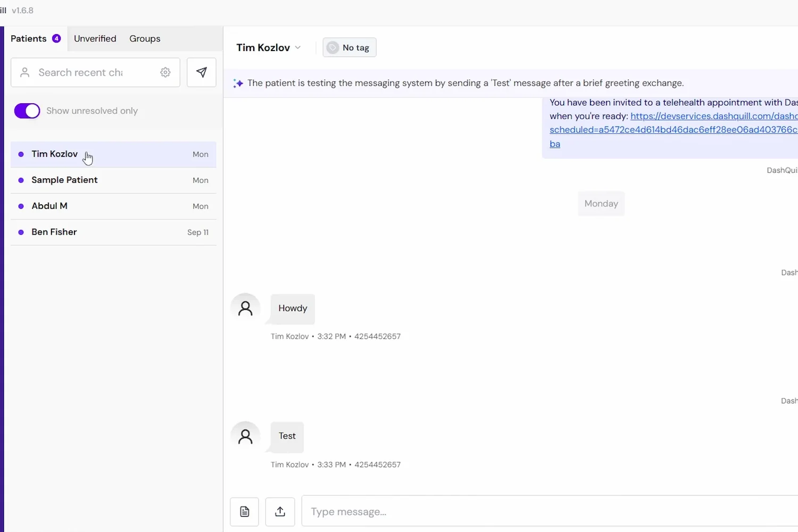Viewport: 798px width, 532px height.
Task: Click the unread dot beside Ben Fisher
Action: [21, 232]
